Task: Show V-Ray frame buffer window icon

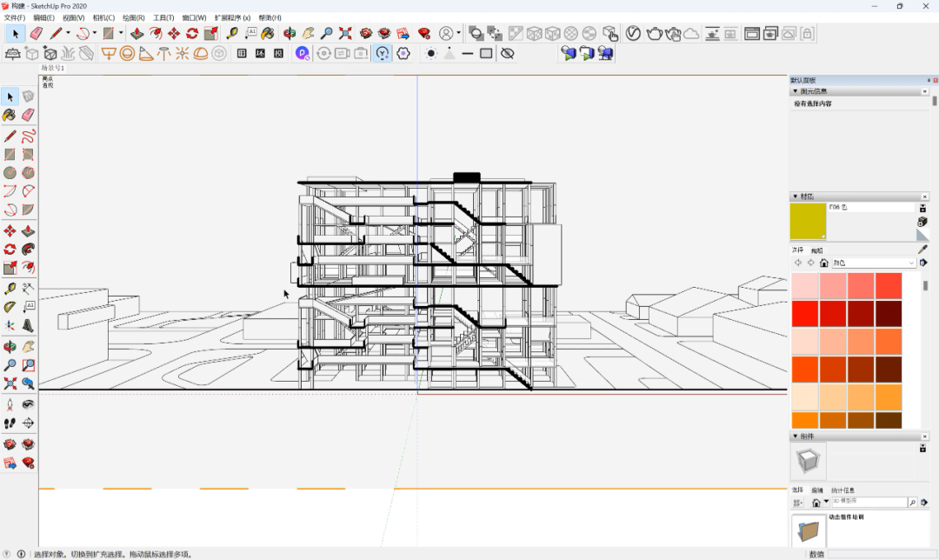Action: point(751,34)
